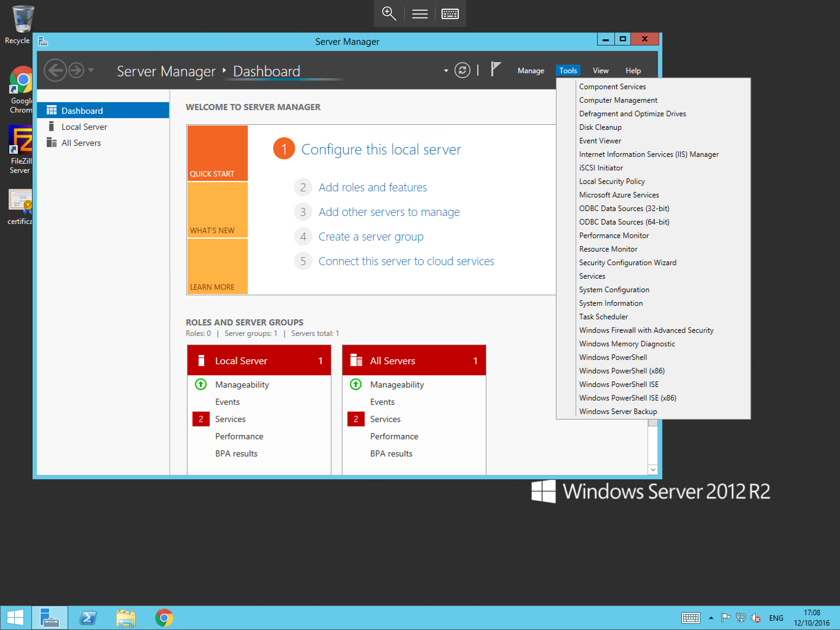Click the red Services alert badge in Local Server
Image resolution: width=840 pixels, height=630 pixels.
201,419
